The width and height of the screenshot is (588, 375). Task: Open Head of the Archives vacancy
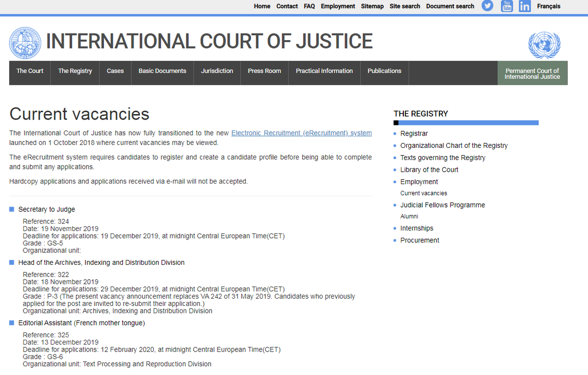point(101,263)
